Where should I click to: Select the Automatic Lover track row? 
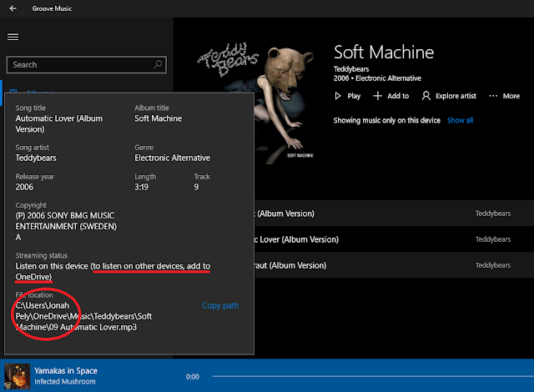[394, 239]
